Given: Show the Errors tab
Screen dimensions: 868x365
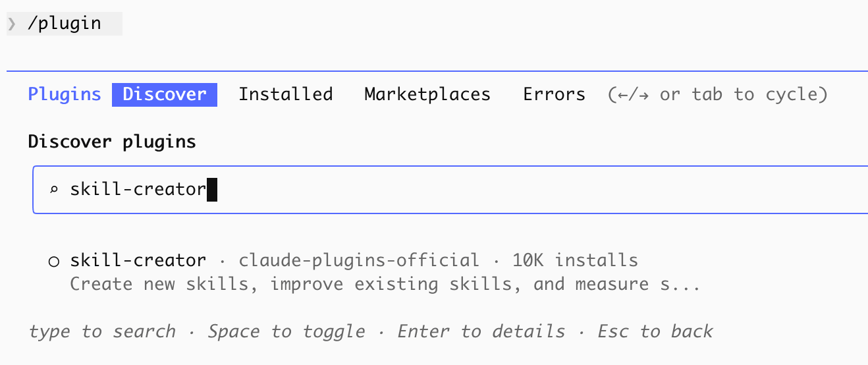Looking at the screenshot, I should point(554,94).
